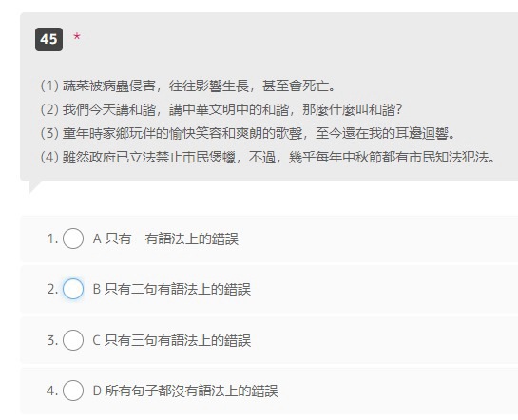
Task: Select the radio button for option A
Action: 73,239
